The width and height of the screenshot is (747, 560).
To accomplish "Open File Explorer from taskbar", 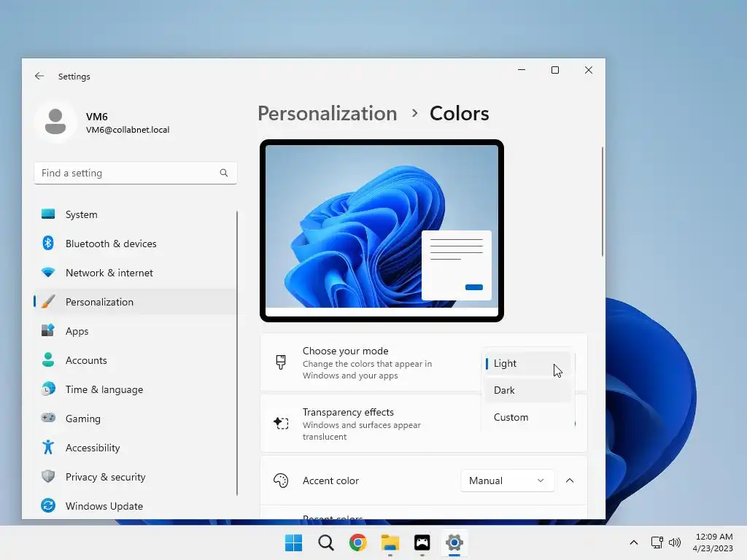I will 390,542.
